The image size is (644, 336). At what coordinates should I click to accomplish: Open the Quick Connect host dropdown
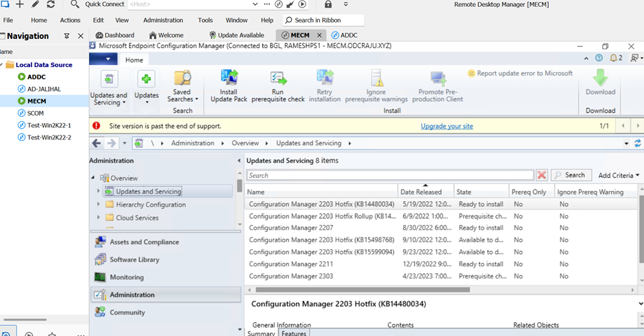tap(255, 4)
